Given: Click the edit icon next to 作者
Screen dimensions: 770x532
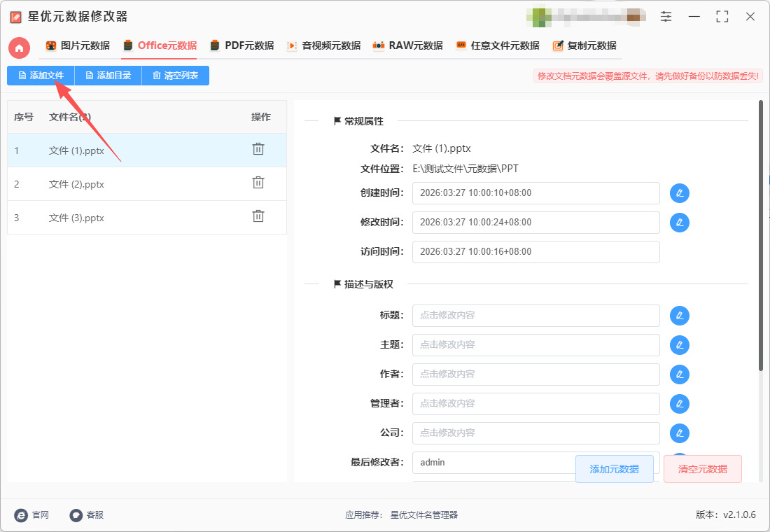Looking at the screenshot, I should (x=679, y=374).
